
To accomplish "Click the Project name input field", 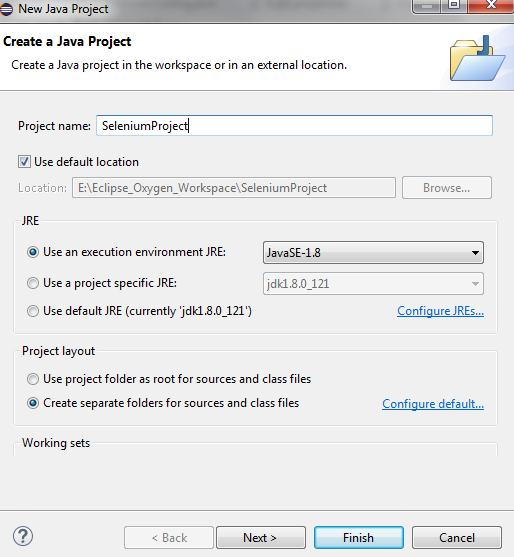I will click(294, 125).
